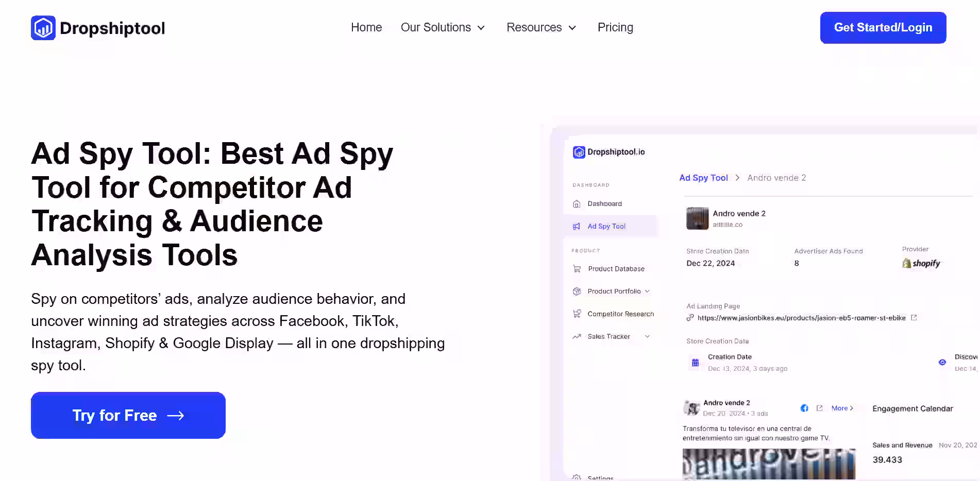Open Product Database in the sidebar
Image resolution: width=980 pixels, height=481 pixels.
[616, 269]
